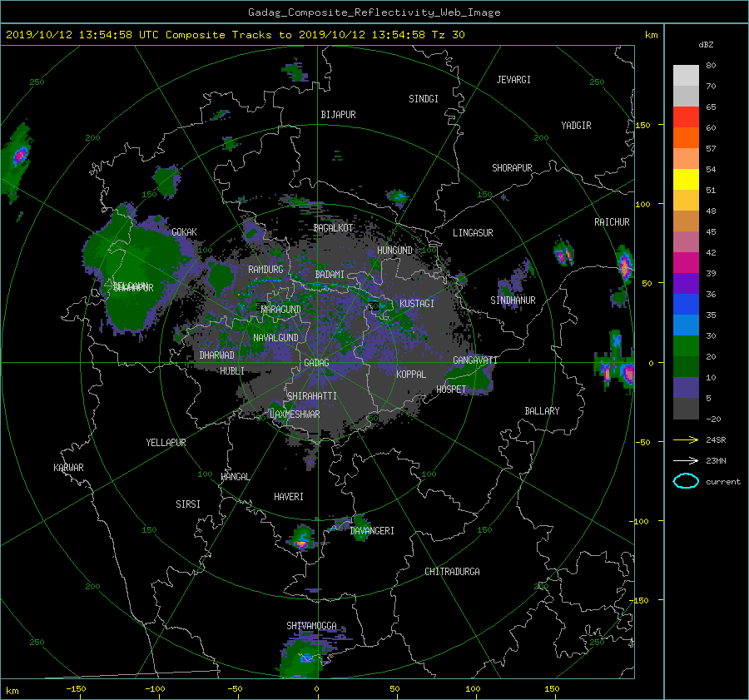749x700 pixels.
Task: Click the SHIVAMOGGA city label
Action: click(x=311, y=626)
